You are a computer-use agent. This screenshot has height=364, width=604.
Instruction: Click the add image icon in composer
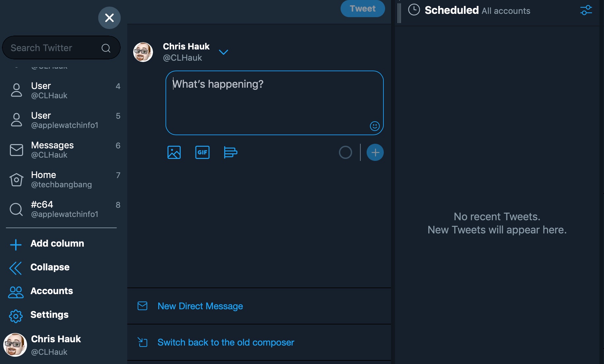(174, 152)
